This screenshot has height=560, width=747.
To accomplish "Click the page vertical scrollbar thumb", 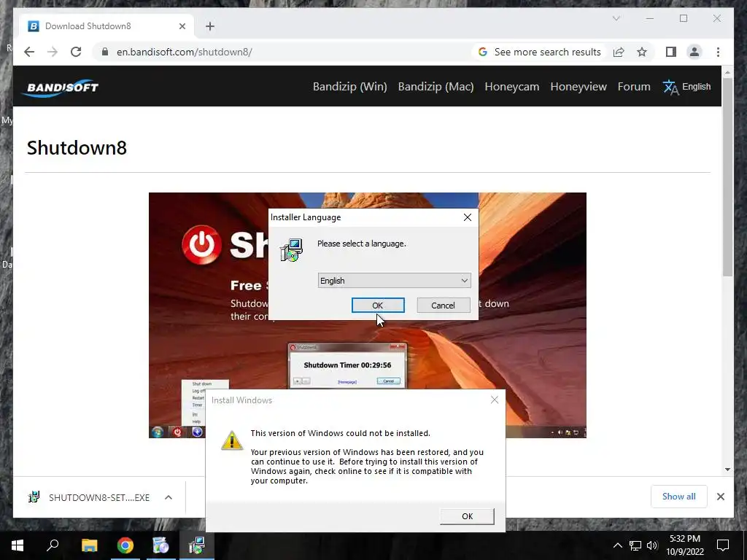I will point(727,177).
